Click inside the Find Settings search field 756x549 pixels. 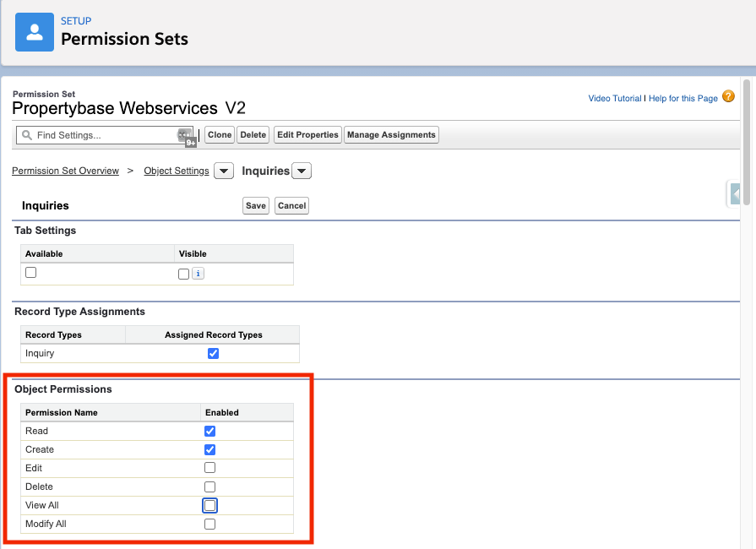pyautogui.click(x=101, y=135)
